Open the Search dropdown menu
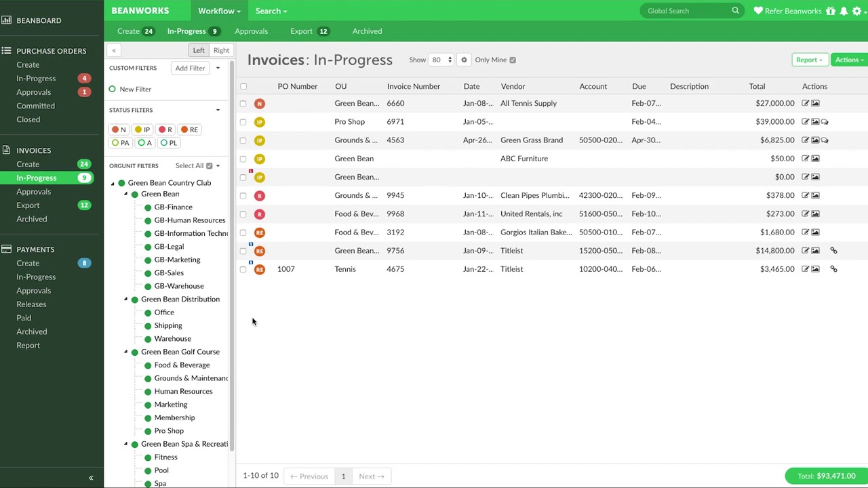The width and height of the screenshot is (868, 488). click(x=271, y=11)
